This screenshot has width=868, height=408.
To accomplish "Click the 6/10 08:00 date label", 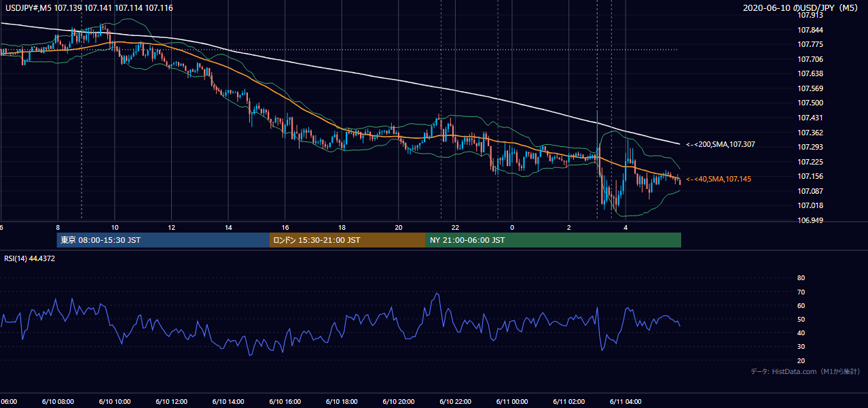I will (57, 401).
